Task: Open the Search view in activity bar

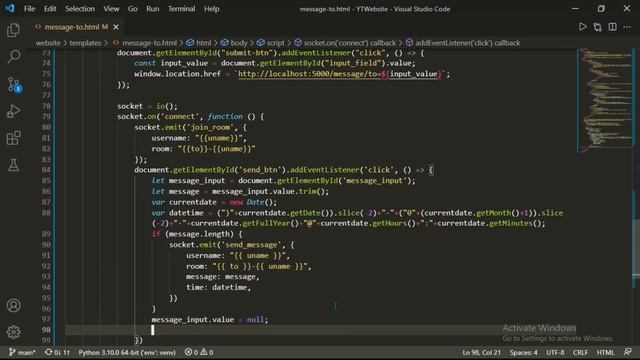Action: tap(13, 57)
